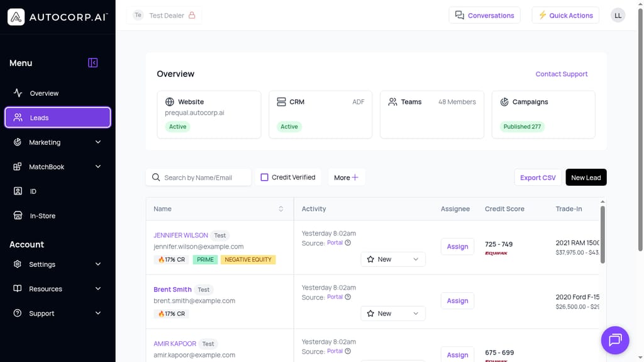Click the Quick Actions lightning bolt icon
Viewport: 644px width, 362px height.
tap(543, 15)
